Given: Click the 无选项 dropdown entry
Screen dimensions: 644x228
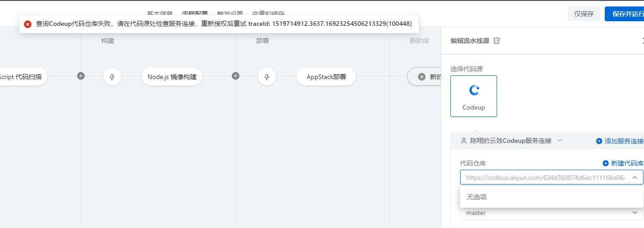Looking at the screenshot, I should 552,197.
